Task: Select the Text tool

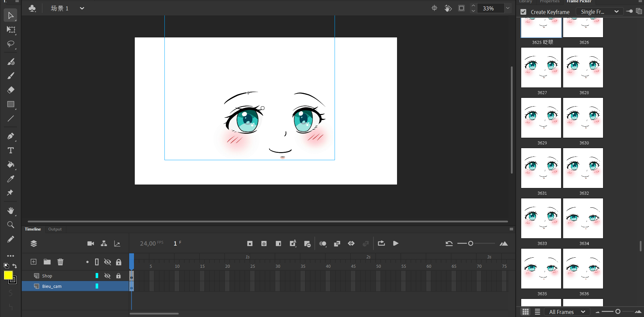Action: pos(11,150)
